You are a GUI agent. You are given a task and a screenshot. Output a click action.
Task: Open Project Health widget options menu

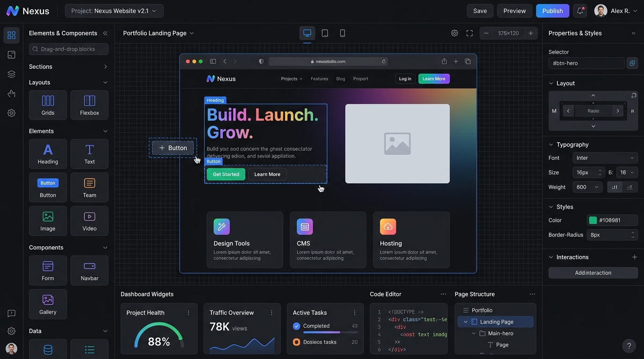point(189,313)
